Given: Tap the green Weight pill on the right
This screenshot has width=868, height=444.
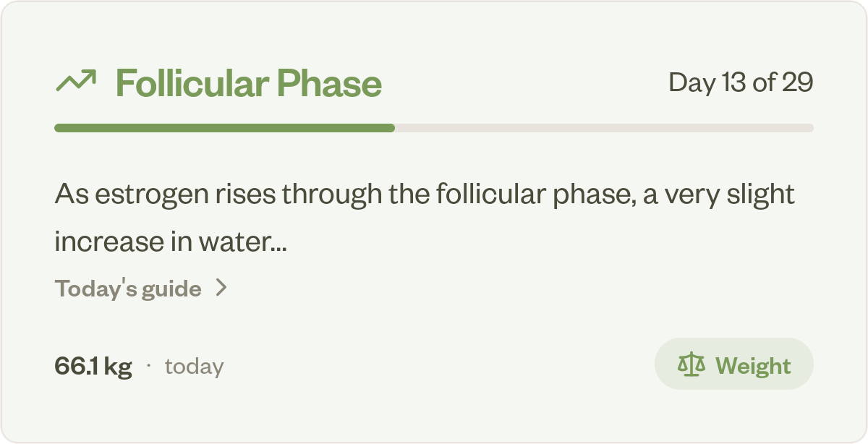Looking at the screenshot, I should coord(734,364).
